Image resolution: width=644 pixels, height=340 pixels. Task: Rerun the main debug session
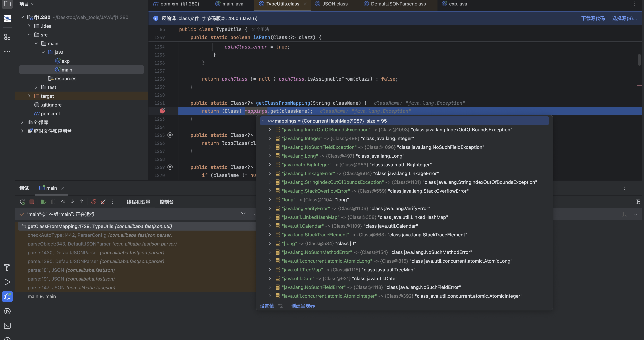coord(22,202)
